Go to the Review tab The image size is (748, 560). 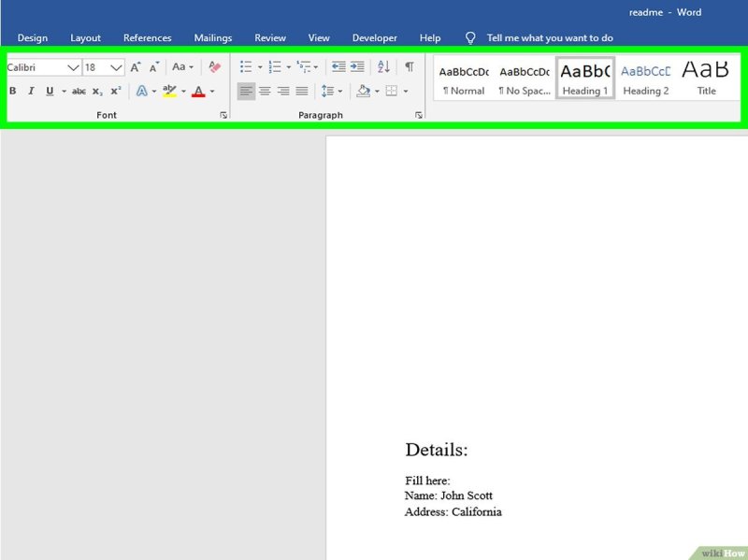(x=270, y=37)
